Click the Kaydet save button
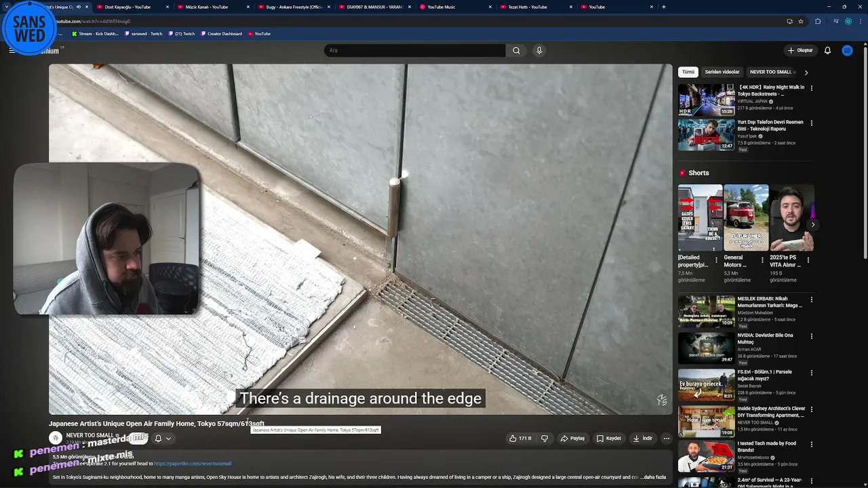The width and height of the screenshot is (868, 488). (x=609, y=439)
